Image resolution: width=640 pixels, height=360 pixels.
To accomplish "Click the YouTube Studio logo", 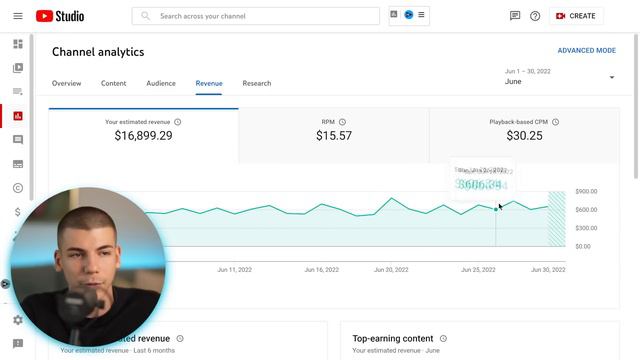I will pos(60,16).
